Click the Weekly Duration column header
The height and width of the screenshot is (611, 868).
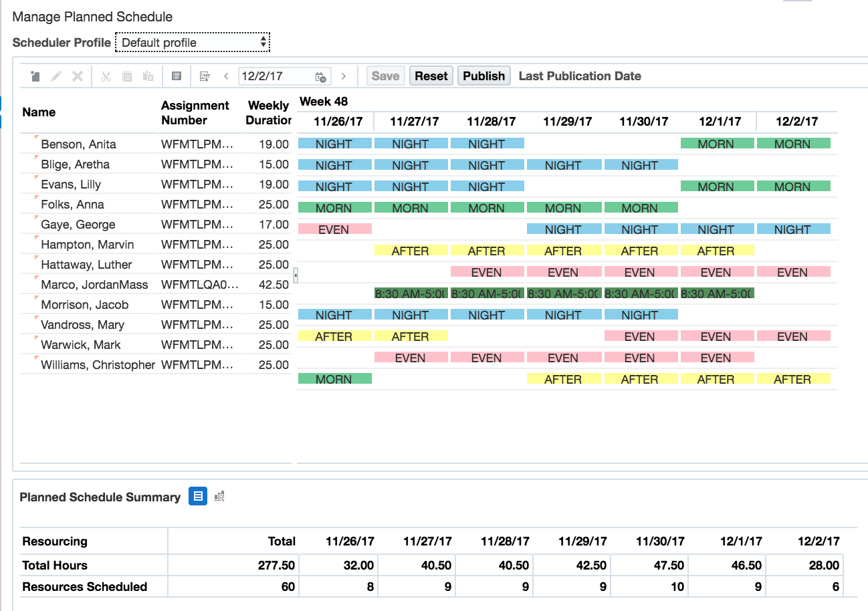[267, 112]
